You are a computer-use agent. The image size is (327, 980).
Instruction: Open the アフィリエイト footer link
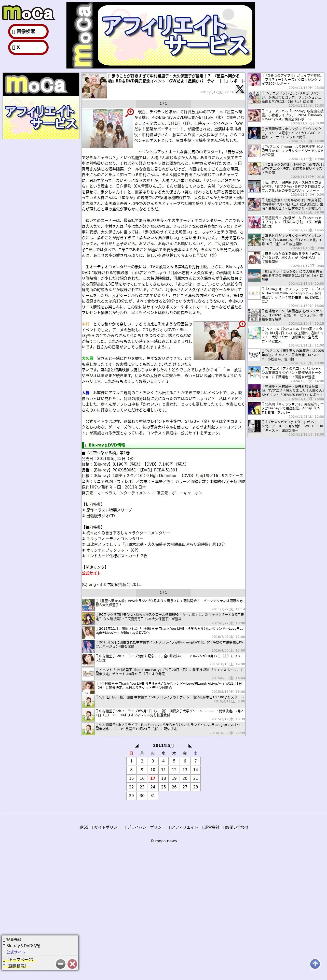coord(183,827)
